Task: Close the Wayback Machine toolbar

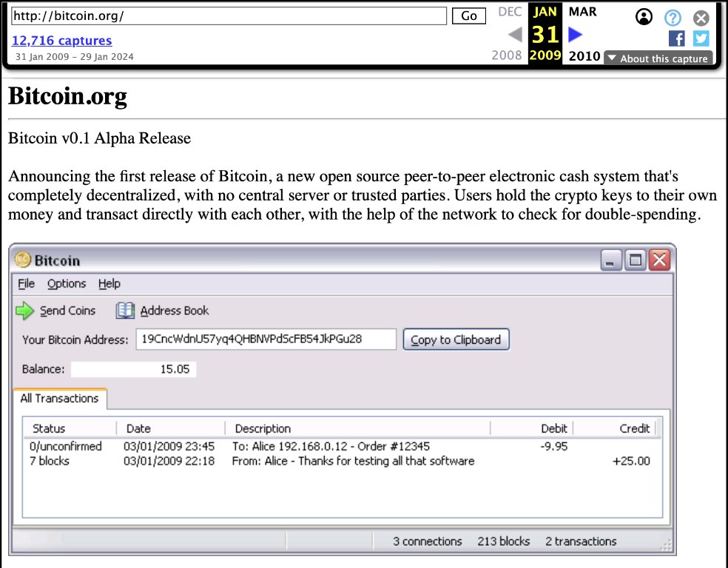Action: pos(701,18)
